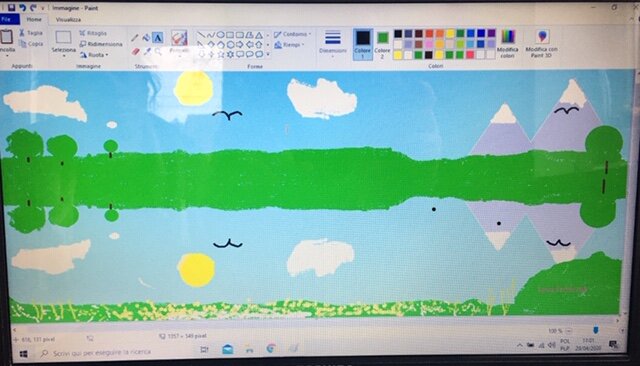Select the Magnifier tool
The image size is (640, 366).
[x=158, y=51]
